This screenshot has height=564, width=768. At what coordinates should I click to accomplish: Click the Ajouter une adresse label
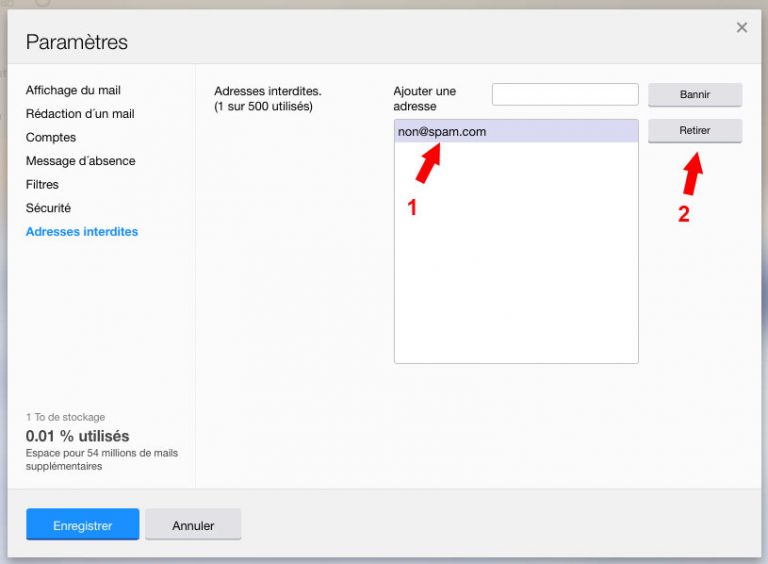click(x=424, y=98)
